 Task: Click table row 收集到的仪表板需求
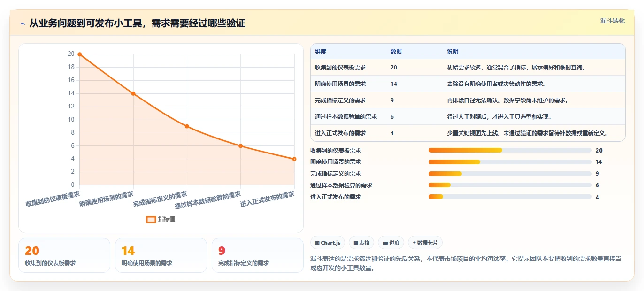[468, 68]
